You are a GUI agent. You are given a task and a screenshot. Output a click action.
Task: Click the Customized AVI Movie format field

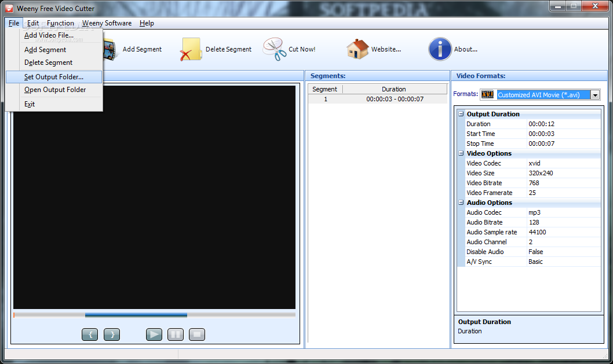(x=543, y=95)
